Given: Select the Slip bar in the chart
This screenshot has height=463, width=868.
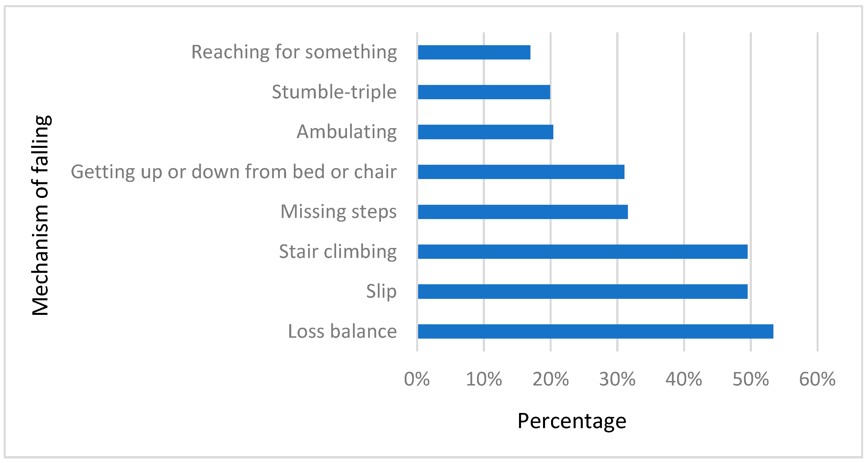Looking at the screenshot, I should pyautogui.click(x=582, y=291).
